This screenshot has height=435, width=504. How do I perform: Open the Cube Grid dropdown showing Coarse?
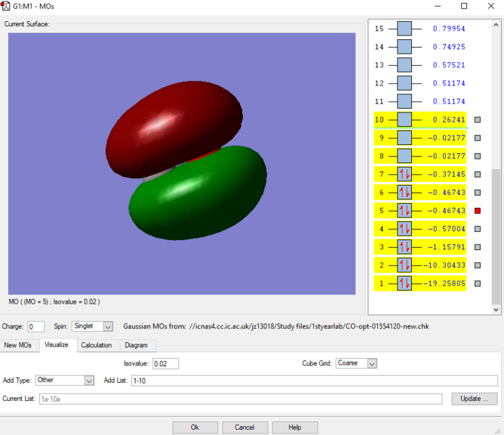[x=356, y=363]
